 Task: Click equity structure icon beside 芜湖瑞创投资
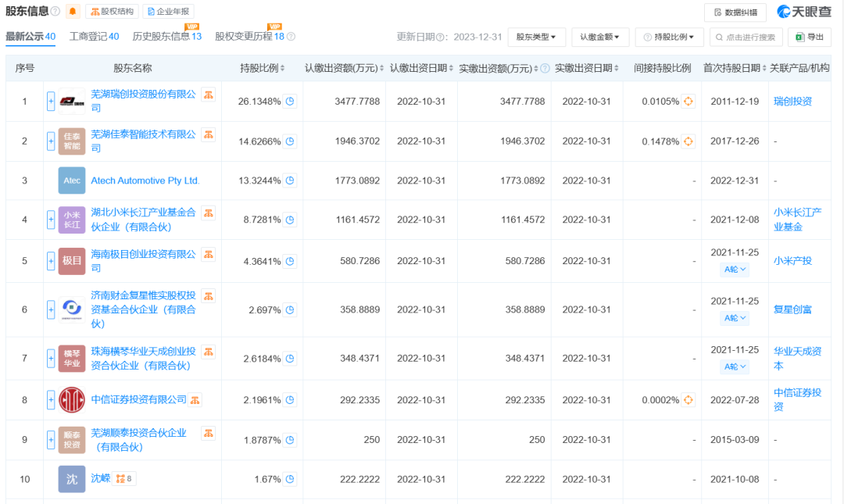pyautogui.click(x=209, y=95)
